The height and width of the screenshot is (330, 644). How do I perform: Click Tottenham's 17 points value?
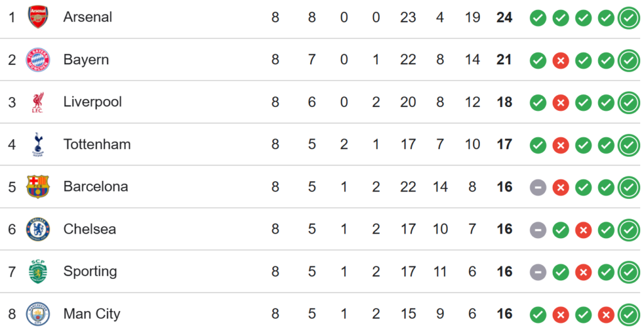(x=504, y=144)
